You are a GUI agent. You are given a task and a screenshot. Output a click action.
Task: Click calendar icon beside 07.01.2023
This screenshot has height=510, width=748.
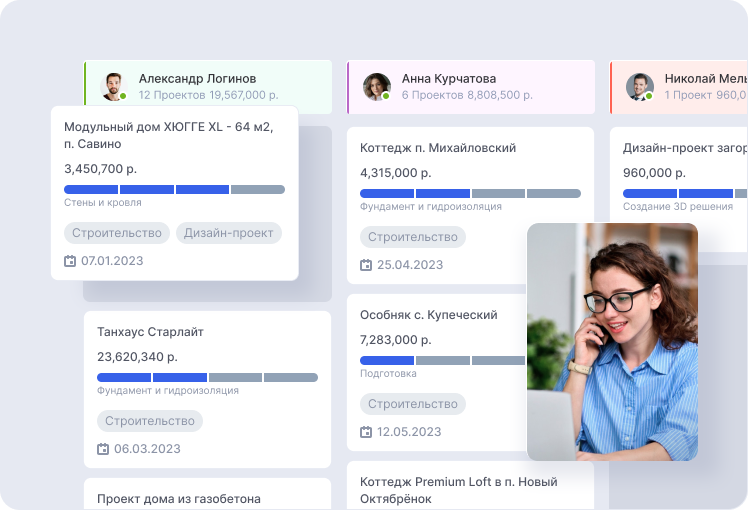pyautogui.click(x=70, y=261)
